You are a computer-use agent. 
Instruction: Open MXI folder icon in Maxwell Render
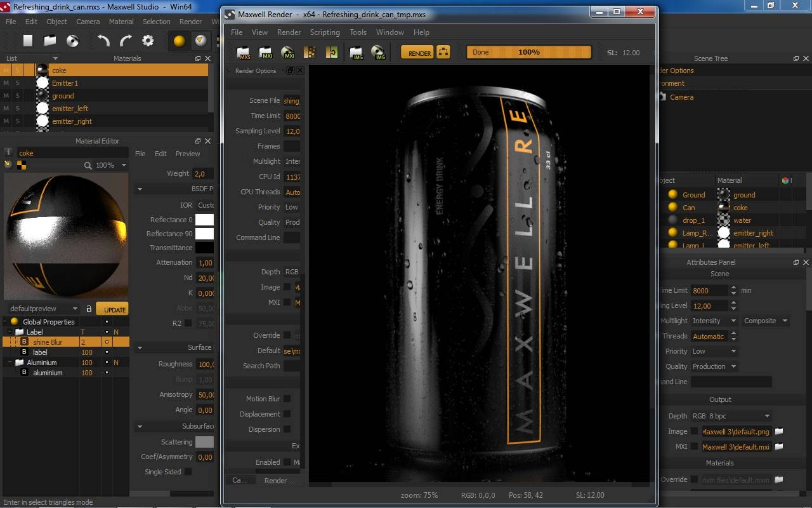266,53
